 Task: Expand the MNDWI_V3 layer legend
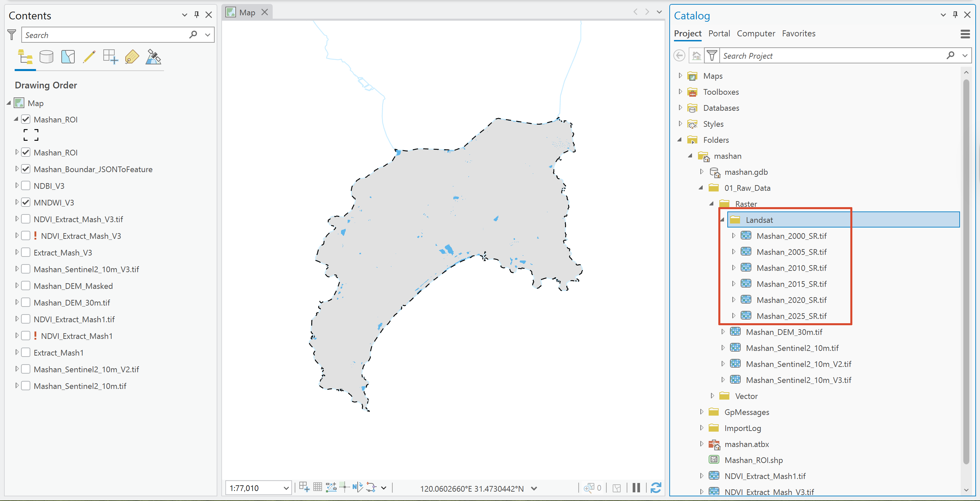[x=17, y=202]
